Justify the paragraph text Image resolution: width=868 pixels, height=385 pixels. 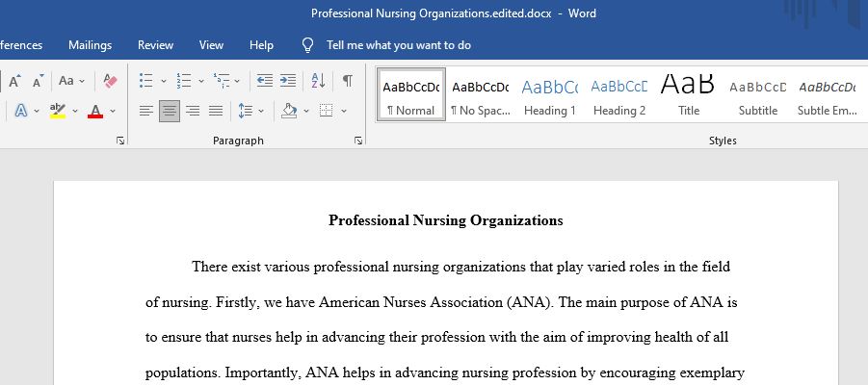coord(216,112)
